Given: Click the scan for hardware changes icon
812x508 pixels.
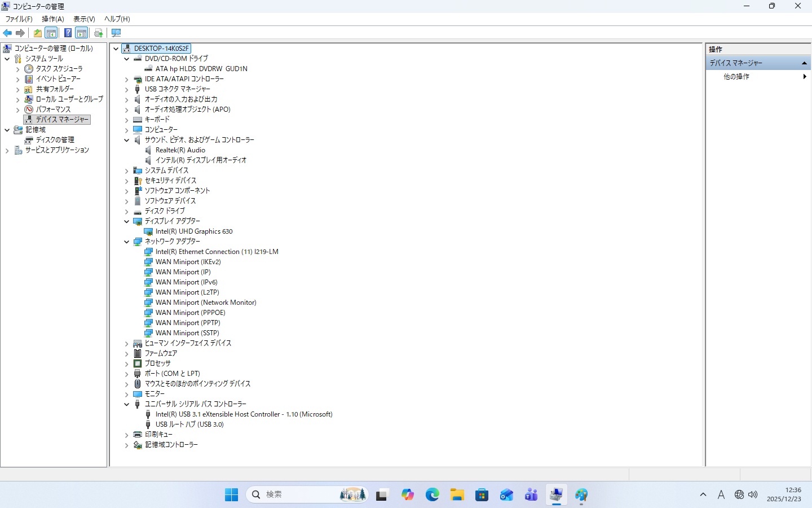Looking at the screenshot, I should pyautogui.click(x=116, y=33).
